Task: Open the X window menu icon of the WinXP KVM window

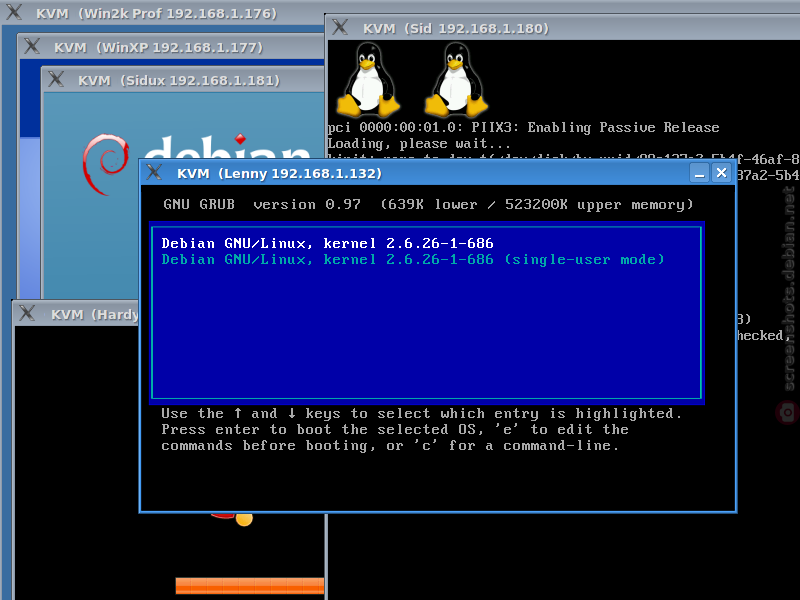Action: coord(32,46)
